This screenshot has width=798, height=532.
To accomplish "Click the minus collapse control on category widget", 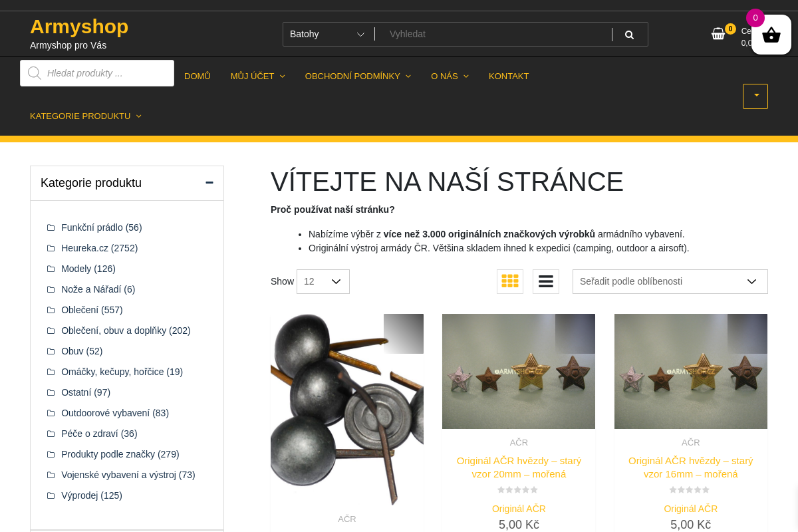I will click(x=209, y=182).
